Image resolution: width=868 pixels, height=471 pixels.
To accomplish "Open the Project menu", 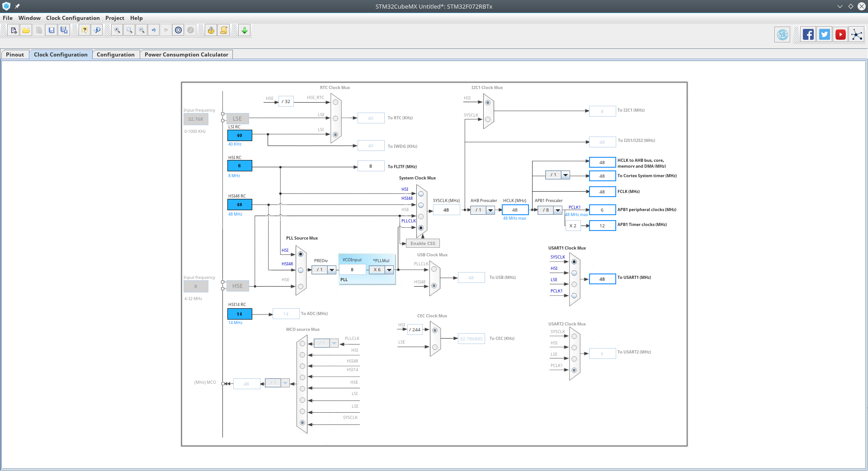I will pos(115,18).
